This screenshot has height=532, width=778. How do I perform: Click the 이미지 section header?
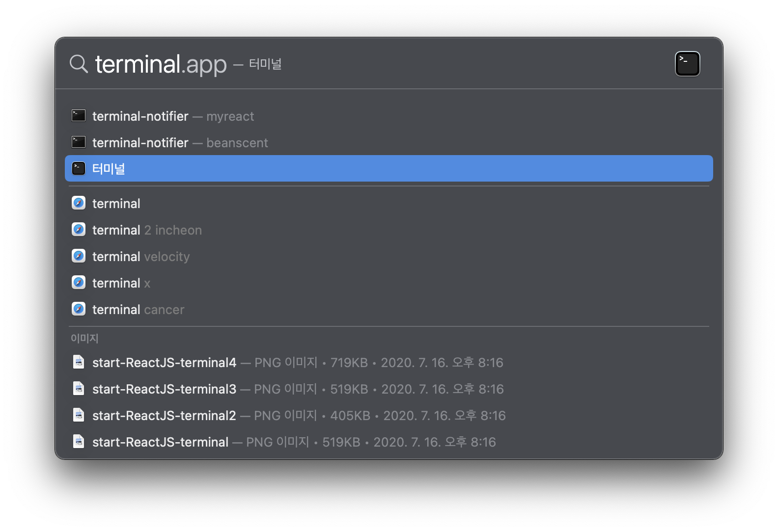tap(84, 338)
